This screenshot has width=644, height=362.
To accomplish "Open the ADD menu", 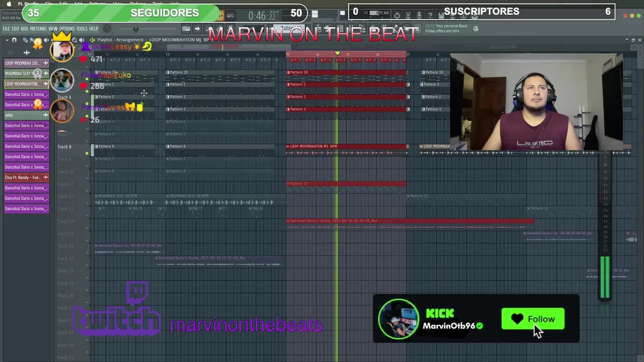I will click(24, 29).
